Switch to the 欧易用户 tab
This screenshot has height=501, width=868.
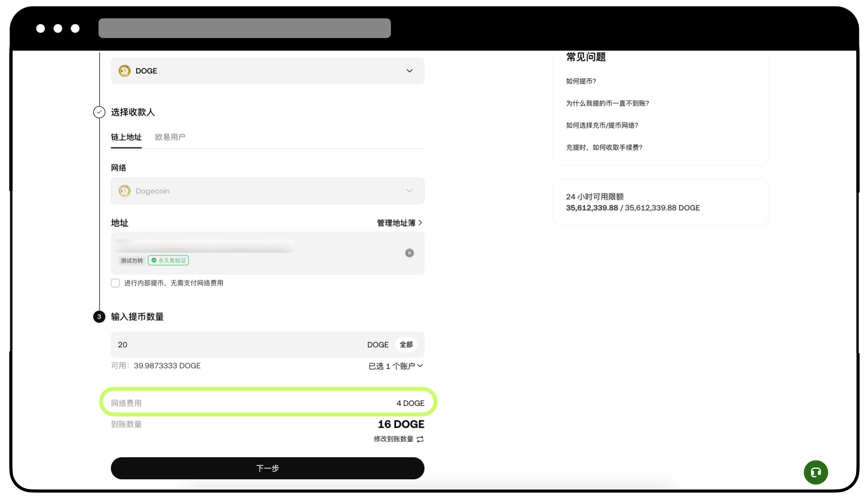(170, 137)
